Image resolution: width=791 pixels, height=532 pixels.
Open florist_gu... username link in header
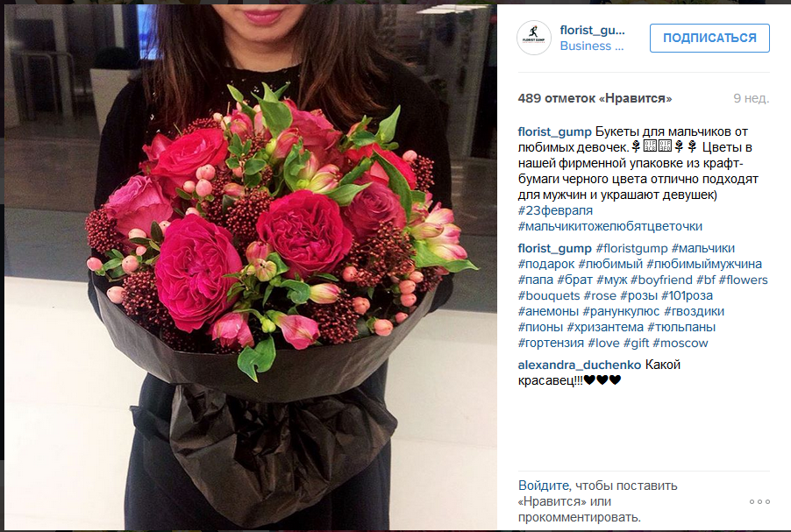592,31
